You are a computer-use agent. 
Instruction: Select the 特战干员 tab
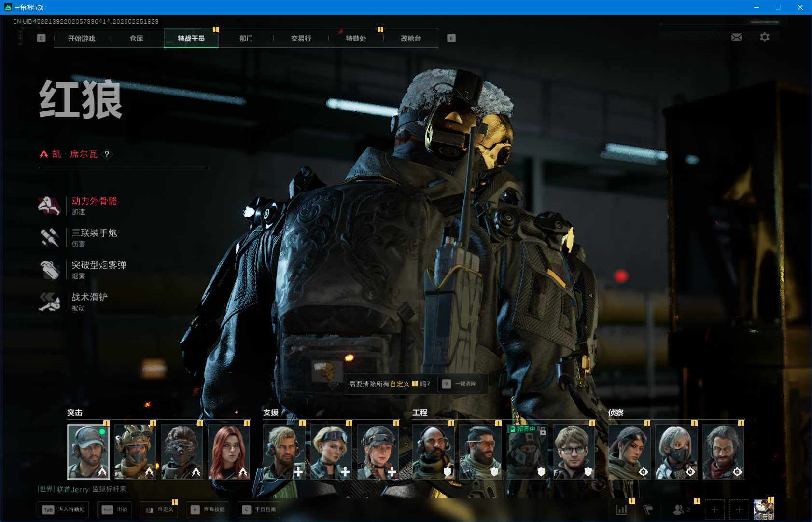pyautogui.click(x=191, y=38)
